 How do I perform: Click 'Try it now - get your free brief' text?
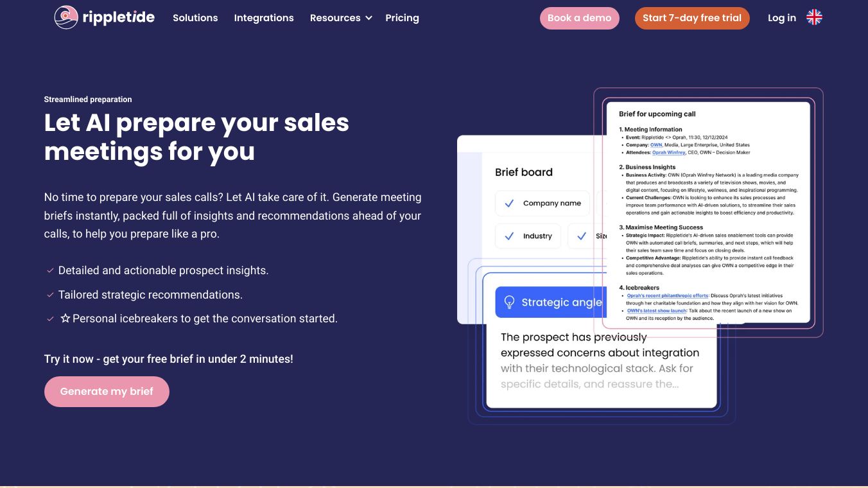coord(169,359)
